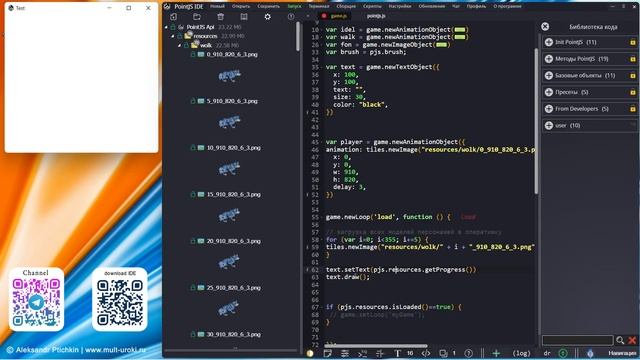
Task: Click the windows copy icon in bottom toolbar
Action: coord(443,353)
